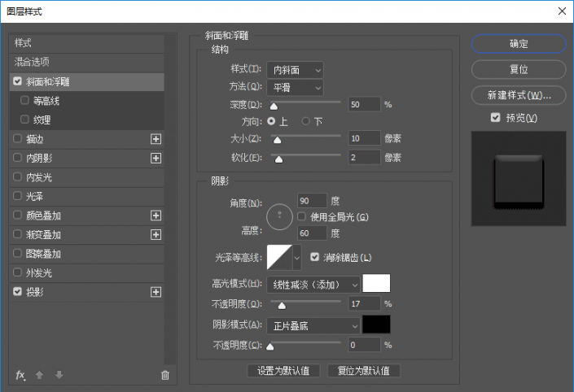The image size is (574, 392).
Task: Click the plus icon beside 颜色叠加
Action: [156, 216]
